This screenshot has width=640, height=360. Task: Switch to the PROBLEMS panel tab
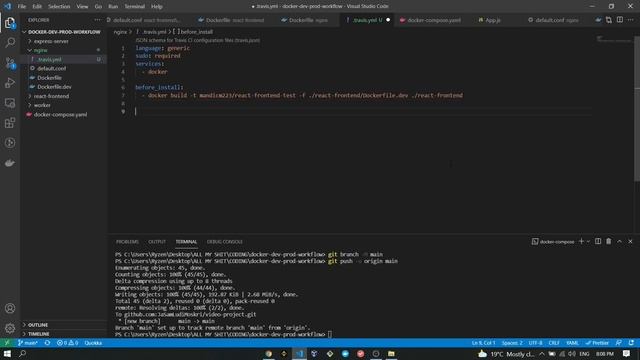pos(127,242)
